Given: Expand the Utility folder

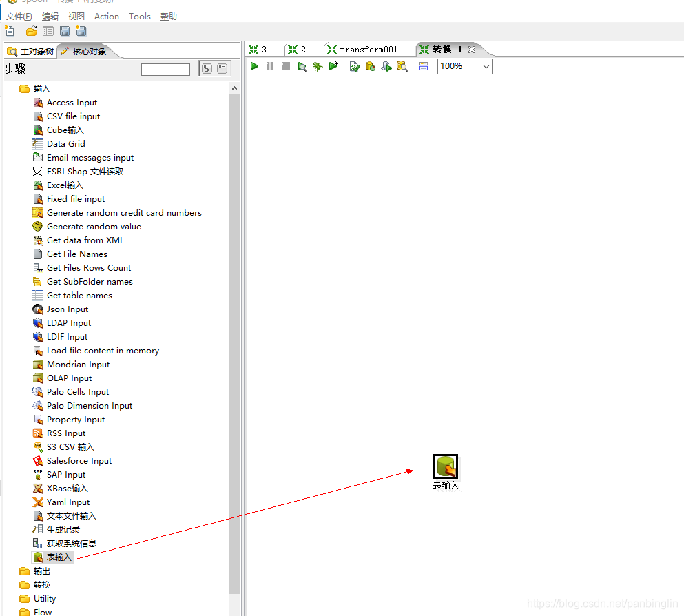Looking at the screenshot, I should coord(37,599).
